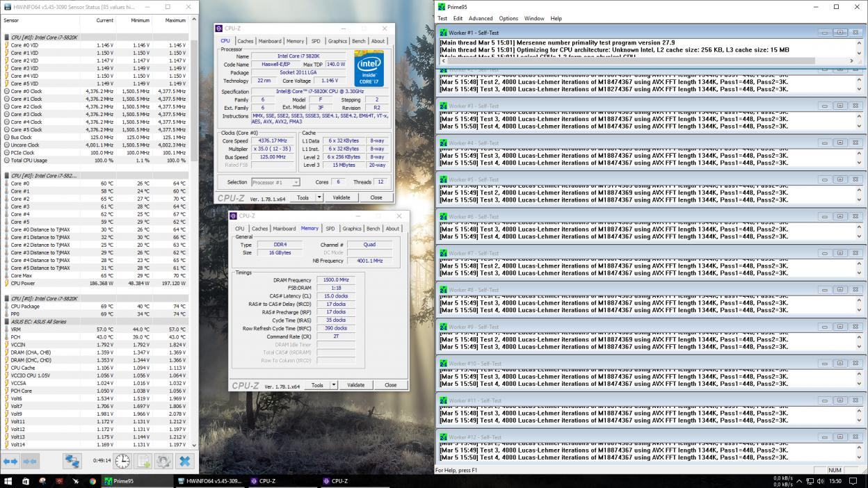The image size is (868, 488).
Task: Click Worker #12 self-test window icon
Action: (x=444, y=437)
